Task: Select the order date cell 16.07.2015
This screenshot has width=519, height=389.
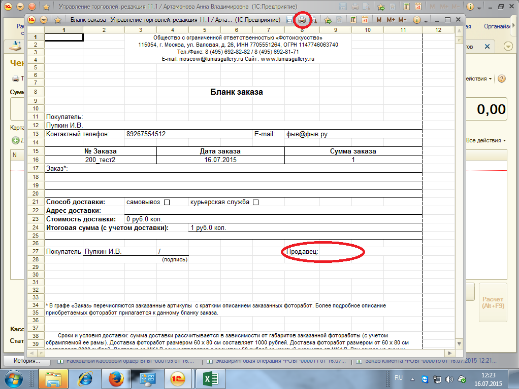Action: (220, 160)
